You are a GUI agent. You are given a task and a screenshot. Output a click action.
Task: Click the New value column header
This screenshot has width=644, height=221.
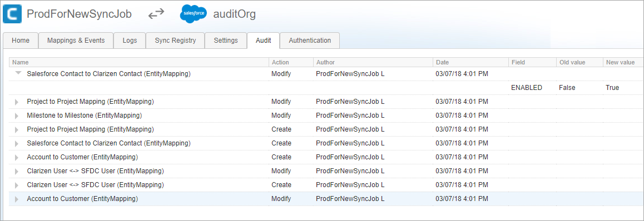(623, 62)
